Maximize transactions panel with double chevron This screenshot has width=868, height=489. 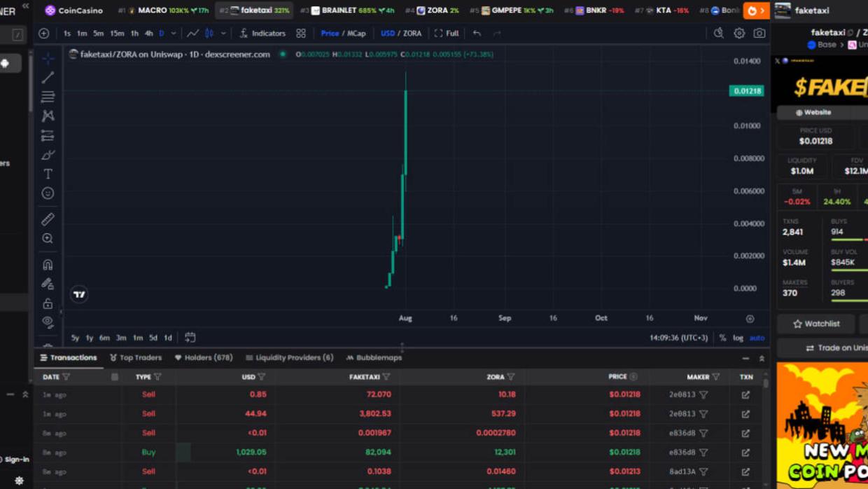(x=762, y=358)
